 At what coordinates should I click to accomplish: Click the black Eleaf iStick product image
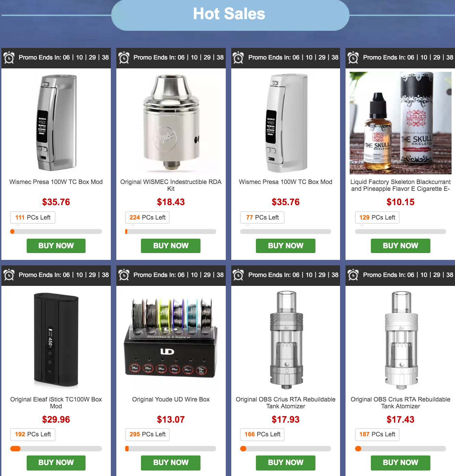[x=56, y=340]
